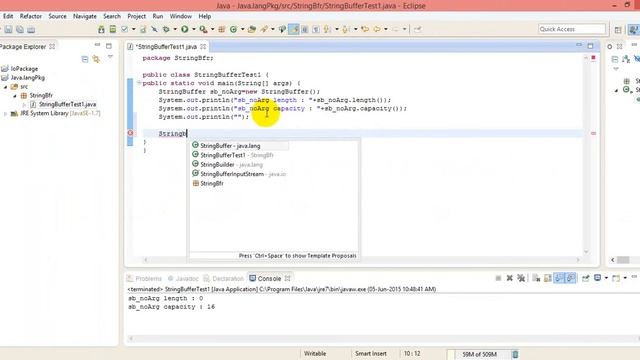640x360 pixels.
Task: Click the Save All icon
Action: [x=20, y=29]
